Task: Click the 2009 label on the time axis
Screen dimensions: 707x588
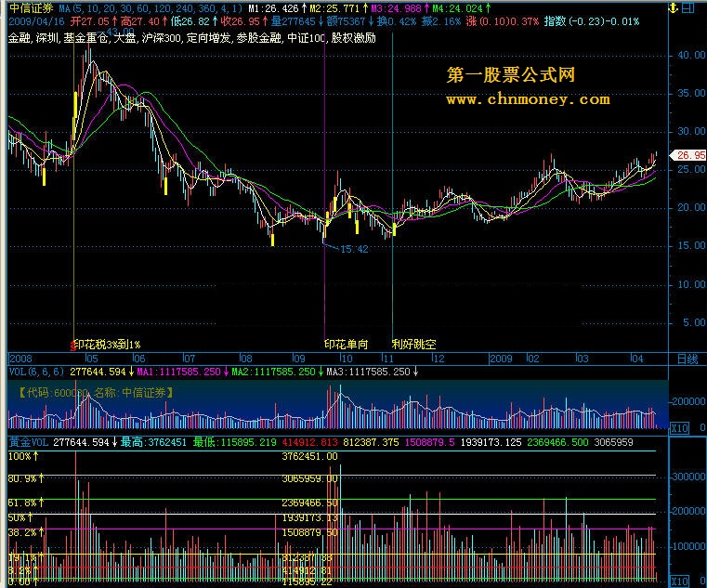Action: tap(501, 359)
